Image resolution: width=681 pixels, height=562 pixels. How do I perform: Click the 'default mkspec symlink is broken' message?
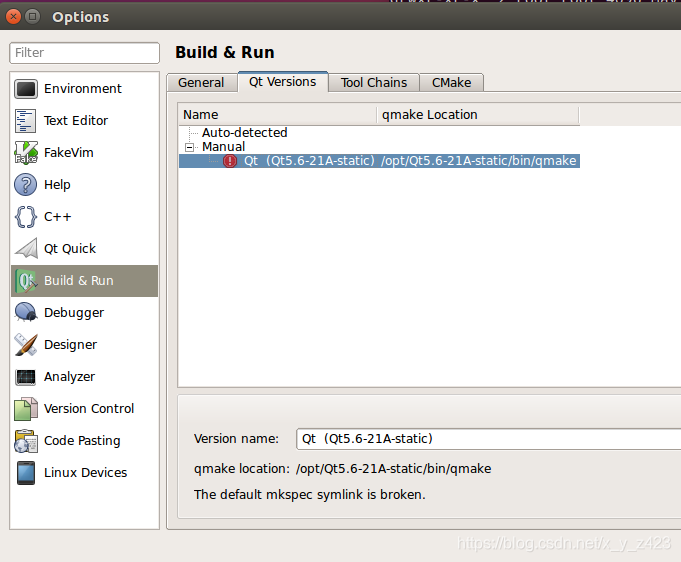click(x=310, y=495)
